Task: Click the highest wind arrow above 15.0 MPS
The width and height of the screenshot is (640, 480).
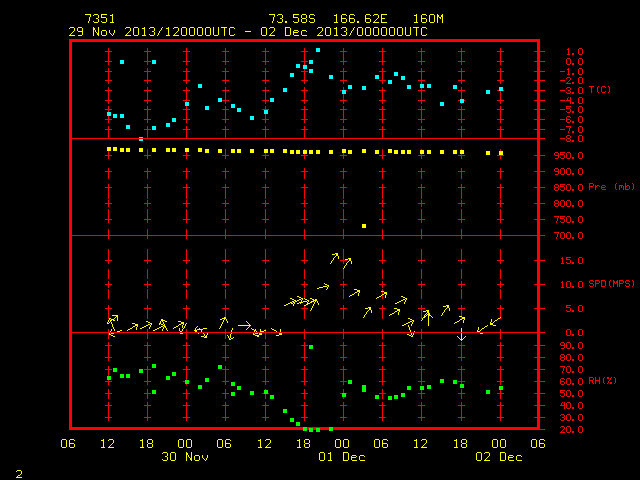Action: (335, 258)
